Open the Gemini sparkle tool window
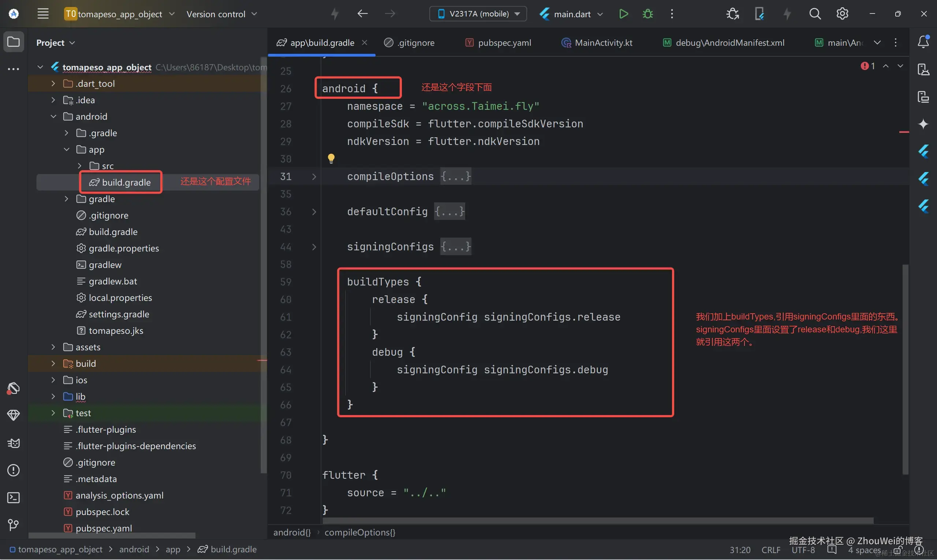This screenshot has width=937, height=560. [923, 124]
